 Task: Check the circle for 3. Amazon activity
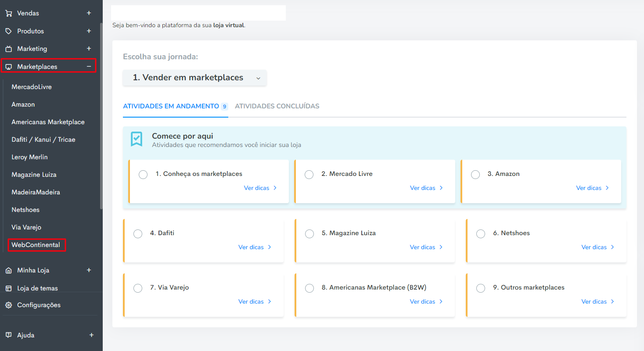click(x=475, y=175)
